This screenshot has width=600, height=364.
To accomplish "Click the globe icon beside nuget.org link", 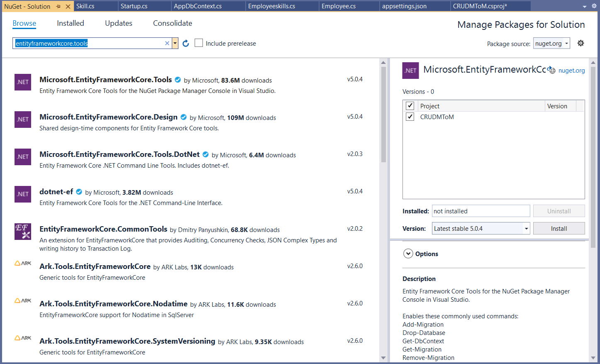I will pyautogui.click(x=551, y=70).
